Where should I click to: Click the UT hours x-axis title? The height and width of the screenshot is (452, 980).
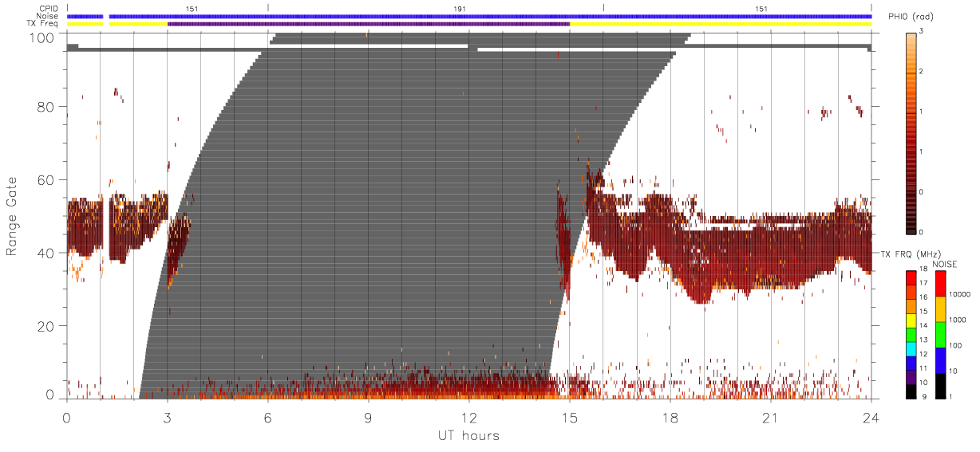(x=468, y=435)
